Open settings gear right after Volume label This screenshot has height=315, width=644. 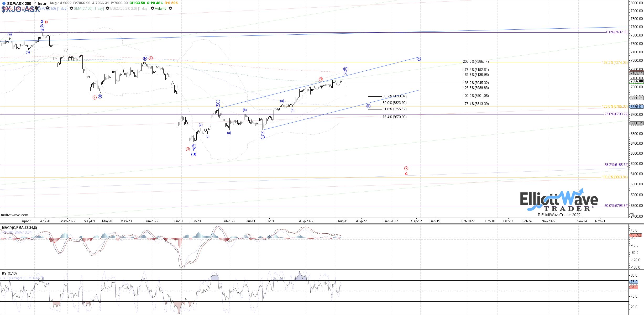point(170,8)
